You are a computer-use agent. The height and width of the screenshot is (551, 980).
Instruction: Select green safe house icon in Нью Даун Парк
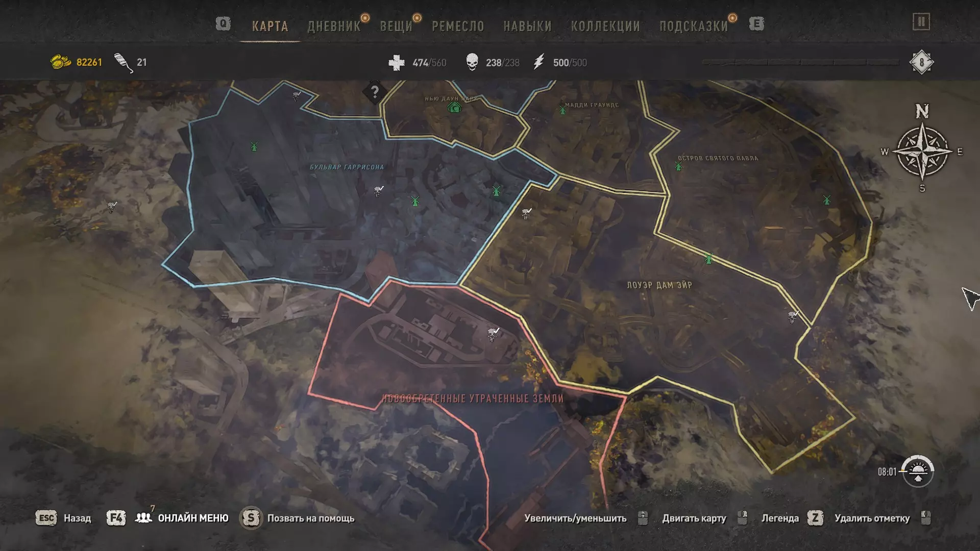click(454, 107)
